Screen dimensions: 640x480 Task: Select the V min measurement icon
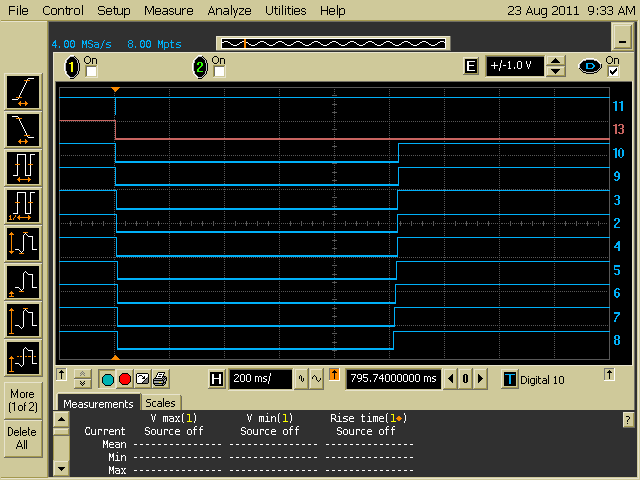coord(23,282)
